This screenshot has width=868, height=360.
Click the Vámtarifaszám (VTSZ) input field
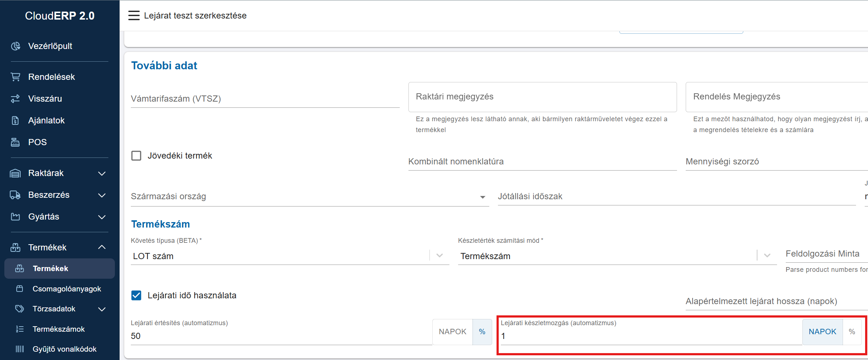265,99
